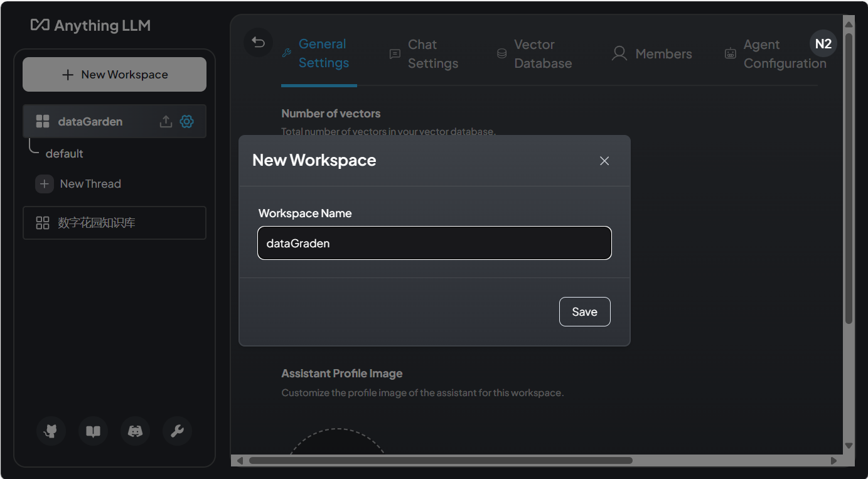This screenshot has height=479, width=868.
Task: Click plus icon beside New Thread
Action: (44, 184)
